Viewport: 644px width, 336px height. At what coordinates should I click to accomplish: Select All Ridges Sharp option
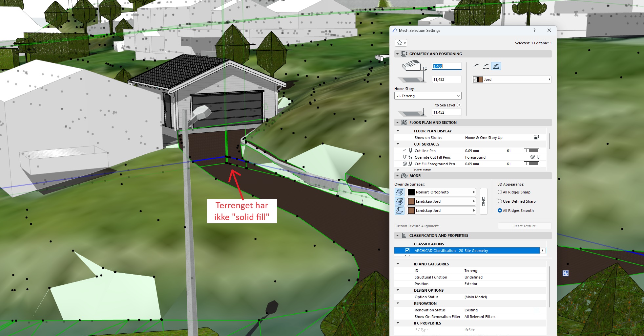click(x=500, y=192)
